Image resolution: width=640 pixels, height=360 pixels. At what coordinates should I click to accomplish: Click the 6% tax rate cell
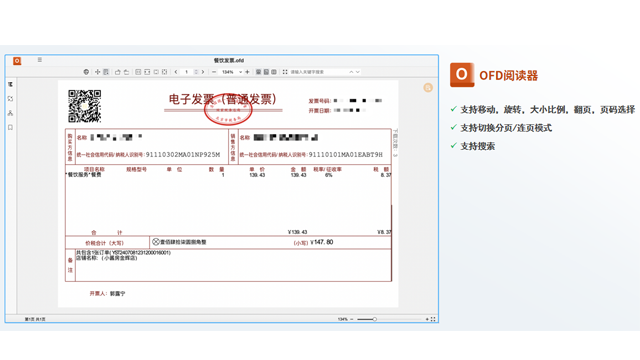pyautogui.click(x=329, y=175)
